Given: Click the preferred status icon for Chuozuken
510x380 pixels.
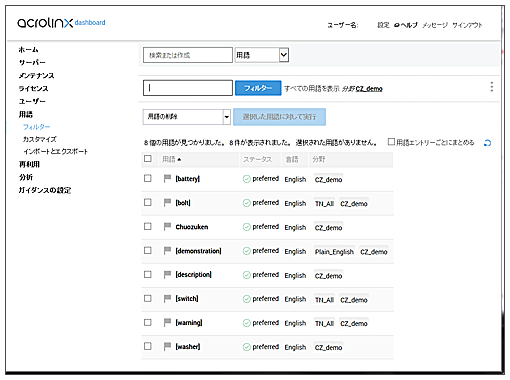Looking at the screenshot, I should [247, 227].
